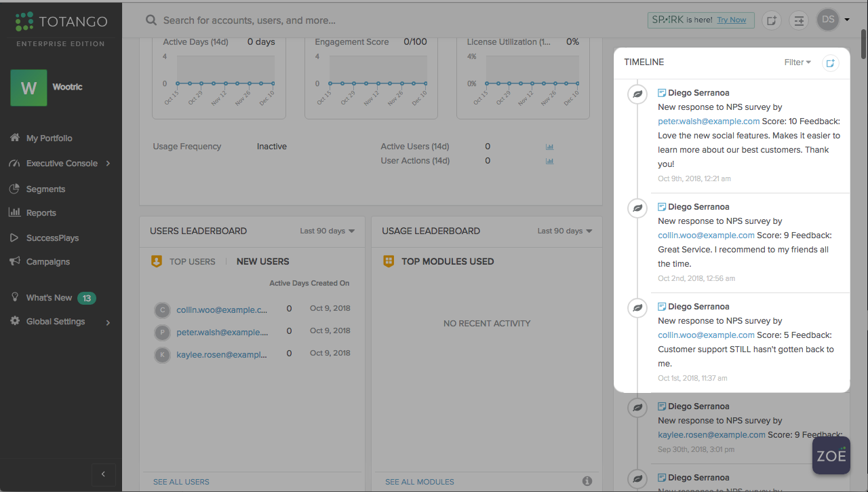Click collin.woo email in Score 9 entry
This screenshot has width=868, height=492.
click(706, 235)
